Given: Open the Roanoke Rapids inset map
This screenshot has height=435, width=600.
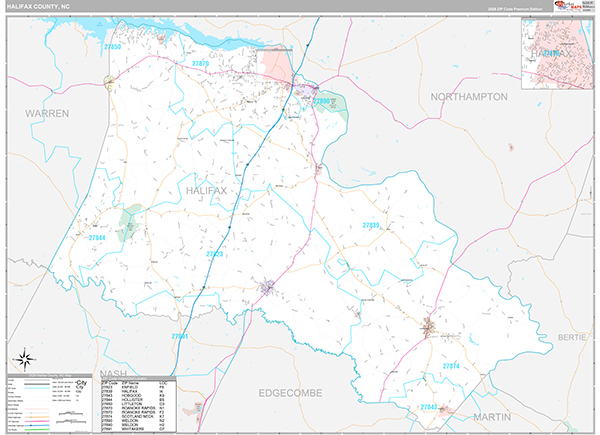Looking at the screenshot, I should coord(555,54).
